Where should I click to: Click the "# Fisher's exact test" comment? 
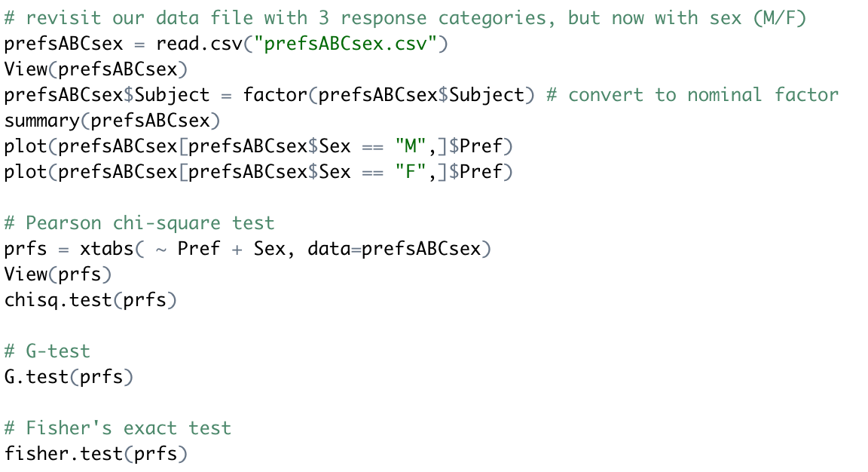pyautogui.click(x=118, y=428)
